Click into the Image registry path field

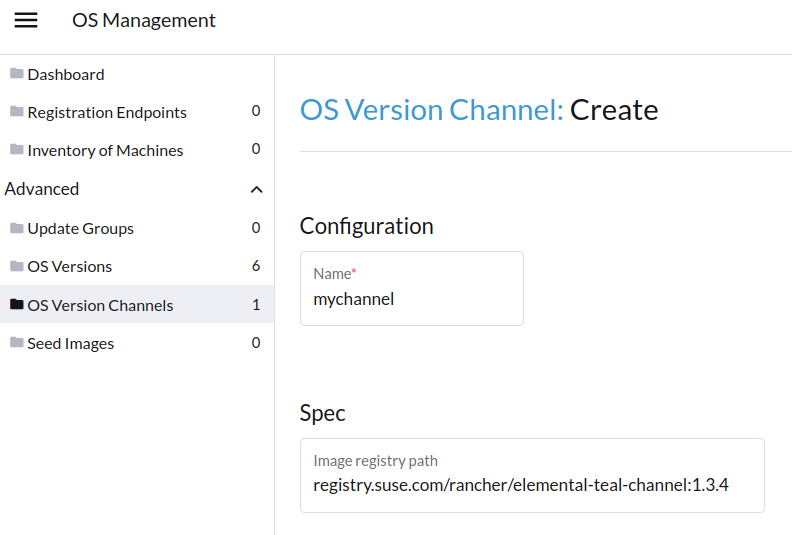click(x=531, y=485)
